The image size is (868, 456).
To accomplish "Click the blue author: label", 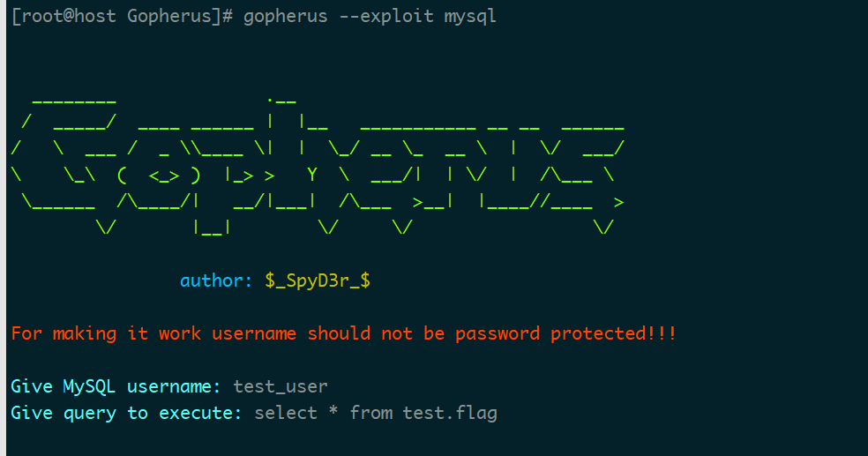I will pos(216,280).
